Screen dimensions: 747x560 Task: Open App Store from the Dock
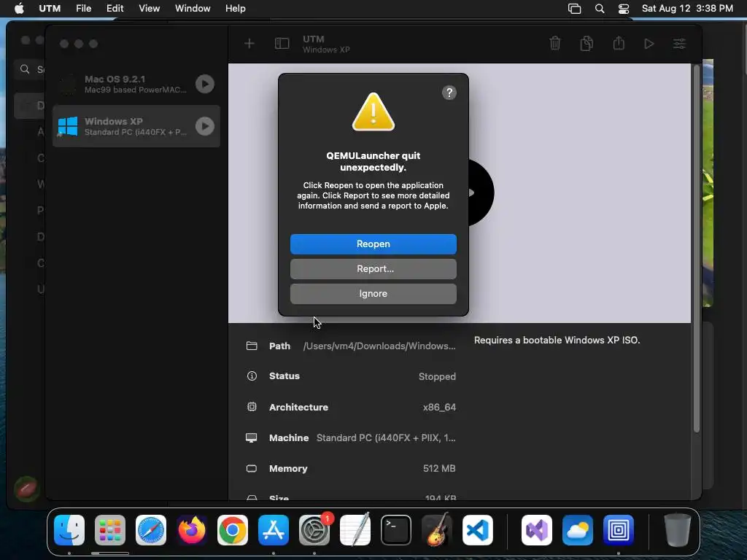click(x=274, y=530)
